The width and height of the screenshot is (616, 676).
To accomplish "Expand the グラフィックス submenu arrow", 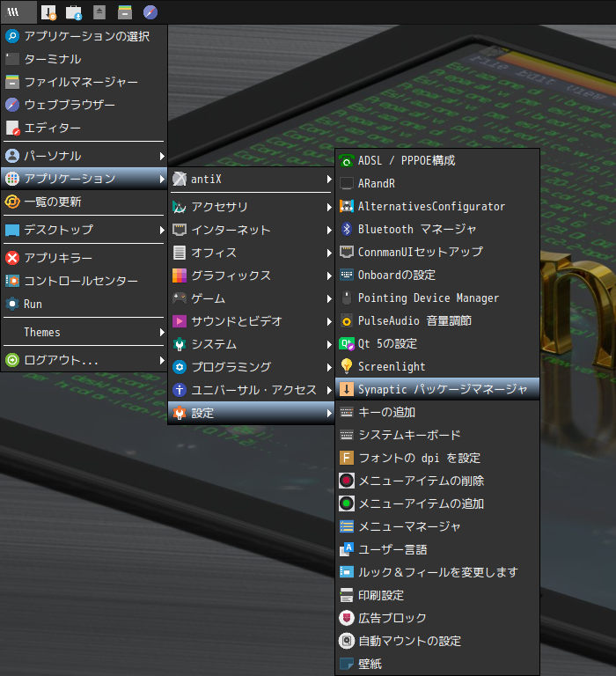I will coord(329,276).
